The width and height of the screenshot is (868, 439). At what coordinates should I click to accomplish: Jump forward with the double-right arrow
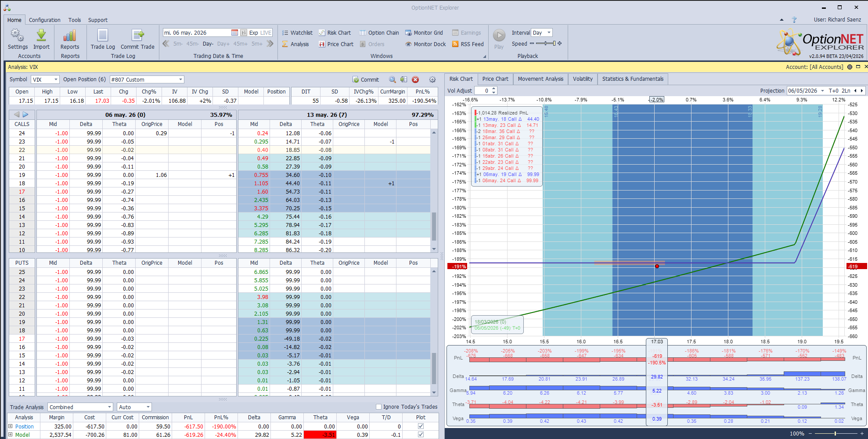tap(270, 43)
